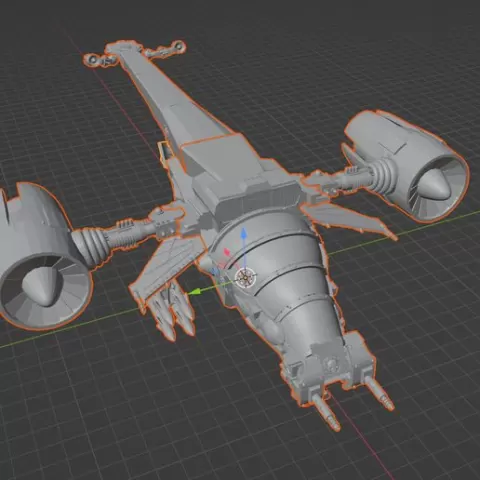The height and width of the screenshot is (480, 480).
Task: Click the blue Z-axis gizmo arrow
Action: [244, 234]
